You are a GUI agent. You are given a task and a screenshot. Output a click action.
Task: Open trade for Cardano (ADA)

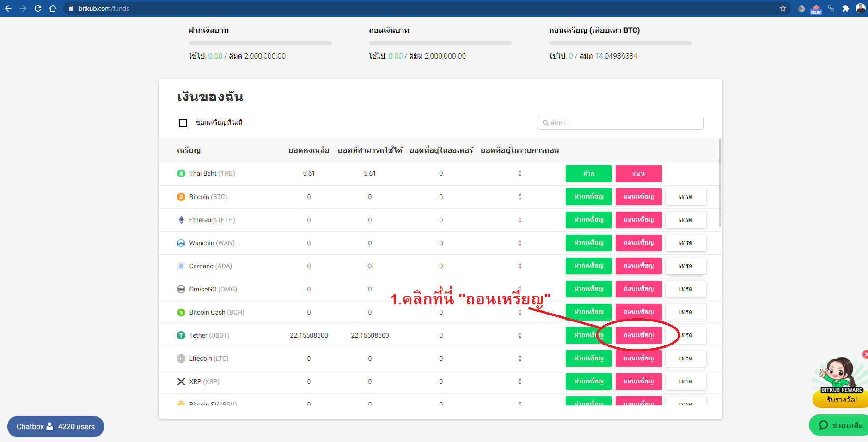tap(686, 266)
